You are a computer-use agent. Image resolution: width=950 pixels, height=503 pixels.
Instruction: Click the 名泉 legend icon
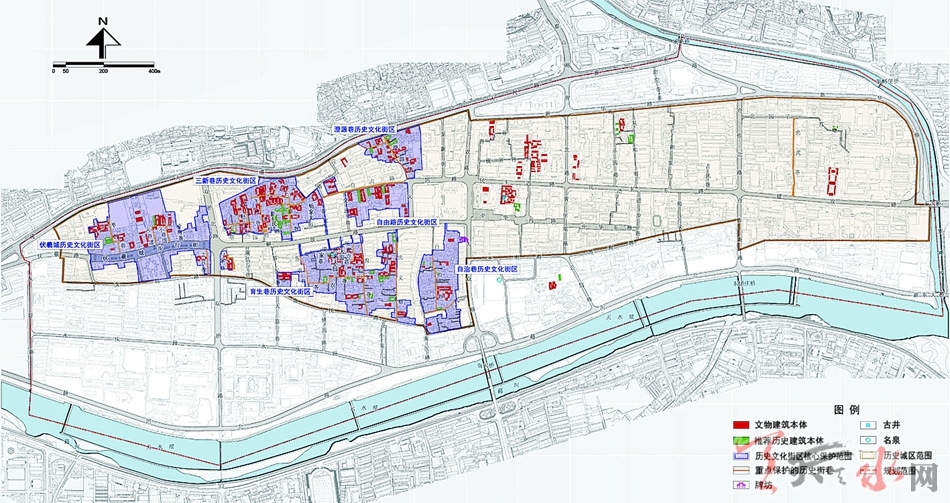(866, 439)
